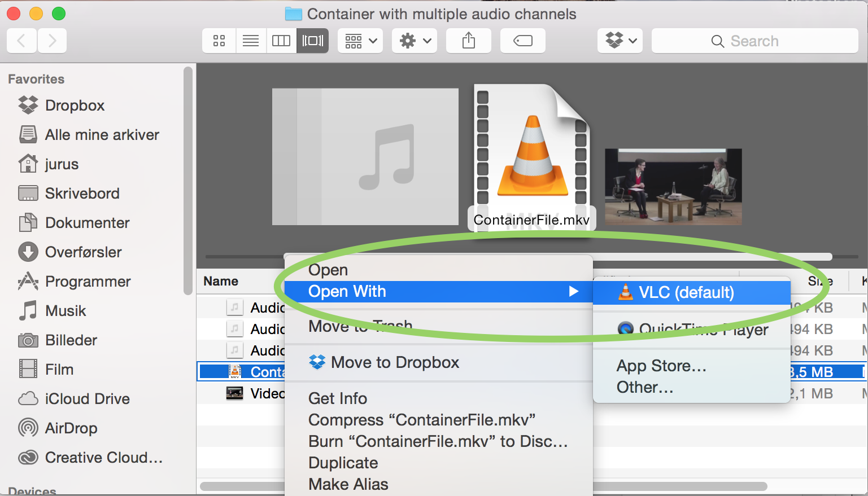The height and width of the screenshot is (496, 868).
Task: Open the item arrangement dropdown
Action: [360, 41]
